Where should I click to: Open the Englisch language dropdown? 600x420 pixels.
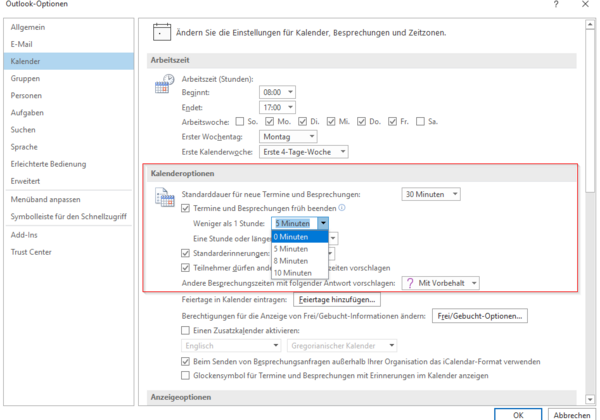point(231,346)
